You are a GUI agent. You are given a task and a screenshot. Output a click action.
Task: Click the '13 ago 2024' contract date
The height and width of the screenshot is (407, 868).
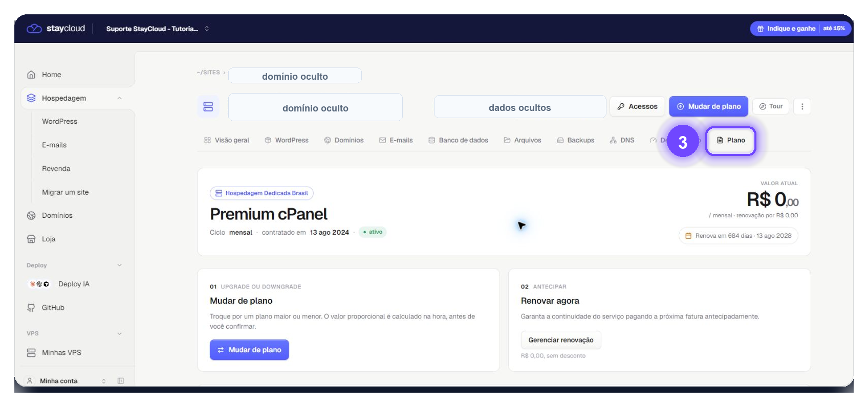tap(329, 233)
